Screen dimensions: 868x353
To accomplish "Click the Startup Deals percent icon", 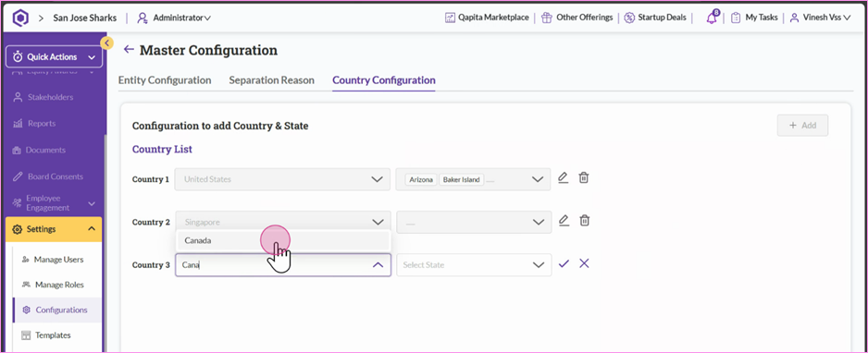I will (x=629, y=18).
